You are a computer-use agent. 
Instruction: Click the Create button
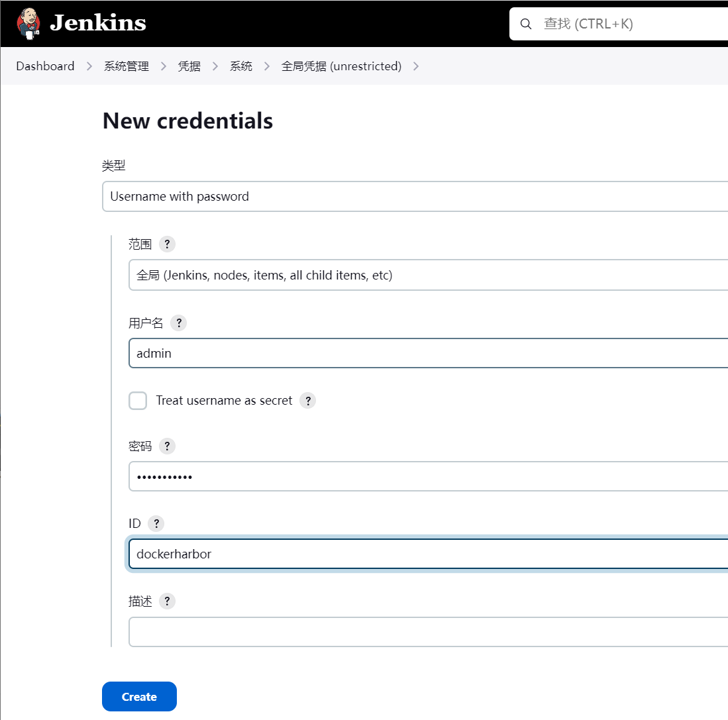pyautogui.click(x=139, y=696)
